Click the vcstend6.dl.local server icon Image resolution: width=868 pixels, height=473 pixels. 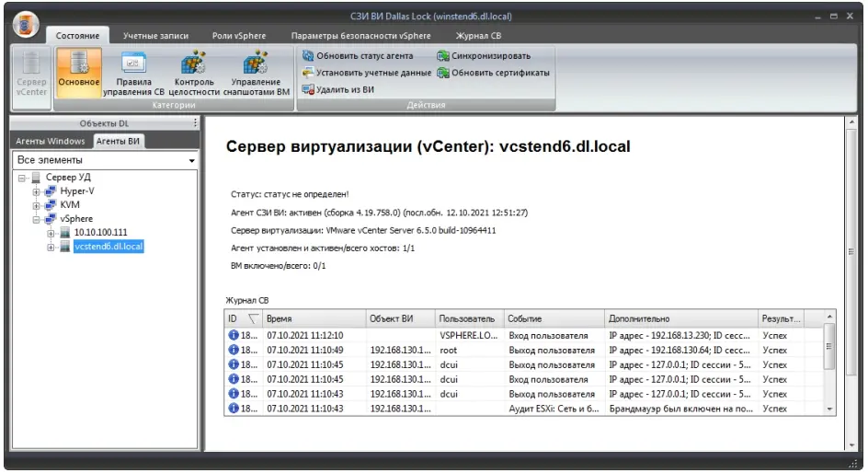coord(64,247)
